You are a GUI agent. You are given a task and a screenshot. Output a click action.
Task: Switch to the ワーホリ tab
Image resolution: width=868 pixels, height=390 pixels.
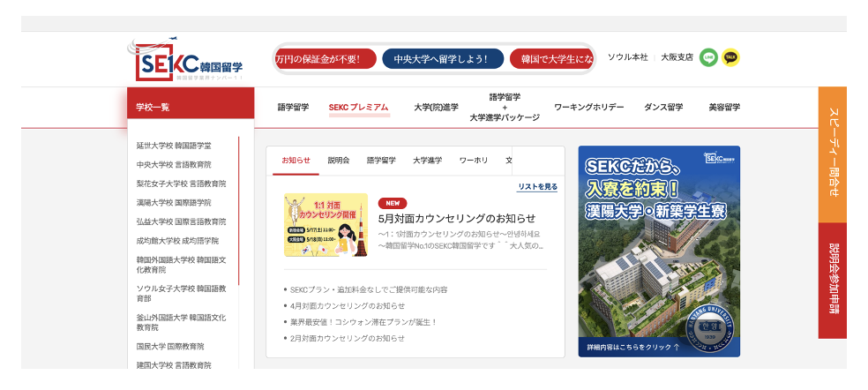[474, 161]
